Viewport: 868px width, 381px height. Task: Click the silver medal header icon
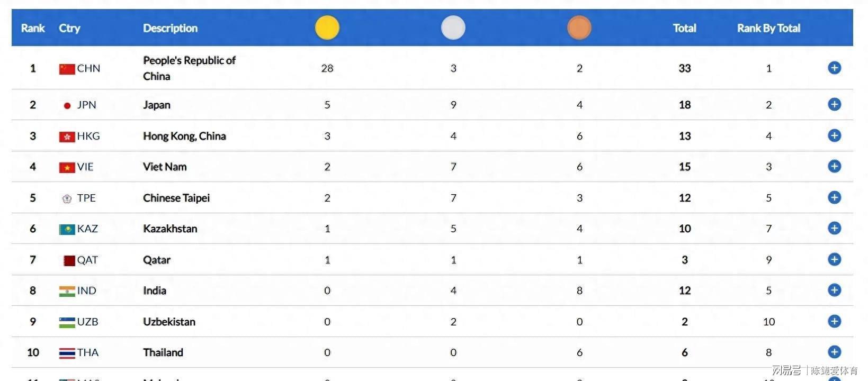tap(453, 28)
